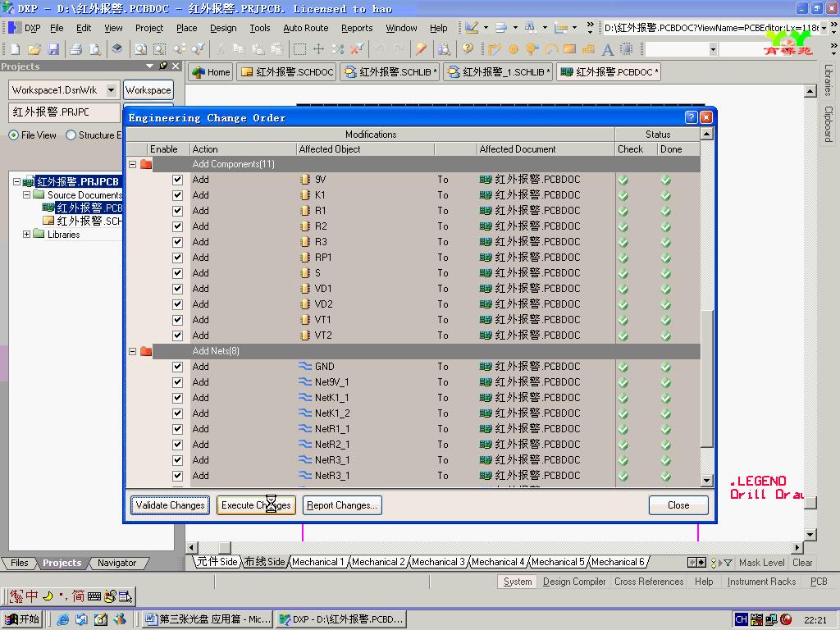The image size is (840, 630).
Task: Select the Structure Editor radio button
Action: 71,135
